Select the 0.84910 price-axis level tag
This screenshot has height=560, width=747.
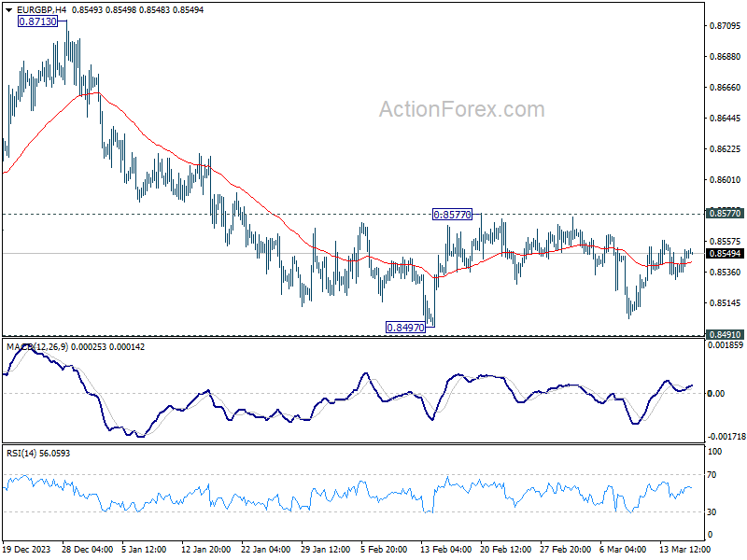click(725, 335)
